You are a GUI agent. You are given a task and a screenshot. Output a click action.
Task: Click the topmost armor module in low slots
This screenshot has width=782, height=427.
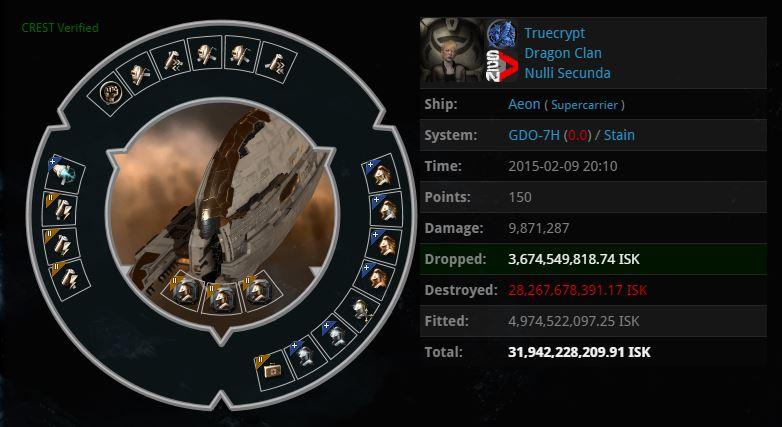[382, 173]
